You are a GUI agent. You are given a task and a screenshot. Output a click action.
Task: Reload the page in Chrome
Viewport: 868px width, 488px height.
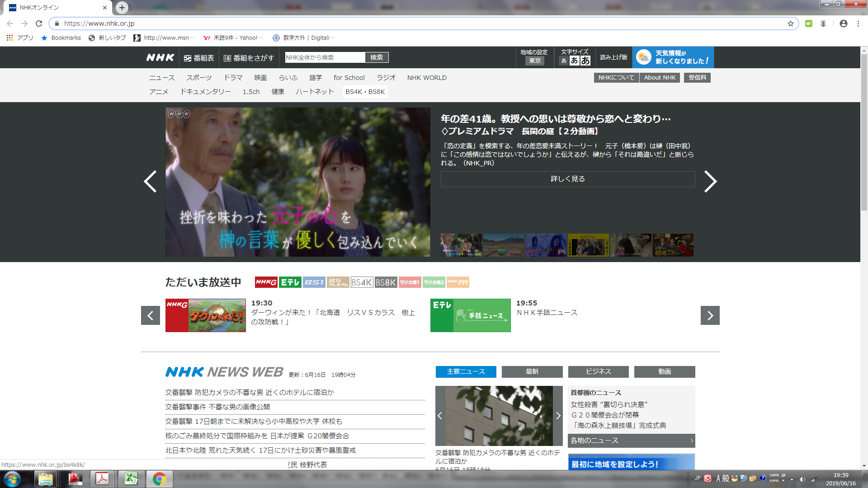(39, 23)
